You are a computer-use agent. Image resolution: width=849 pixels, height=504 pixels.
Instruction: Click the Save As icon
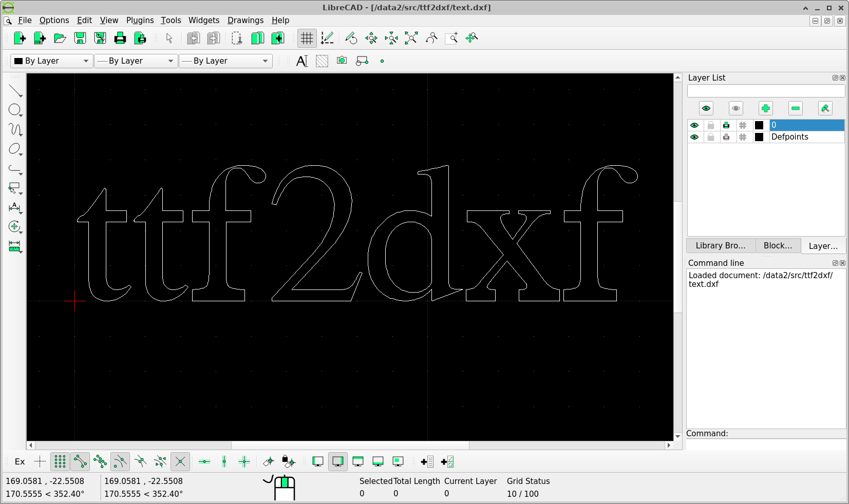100,38
